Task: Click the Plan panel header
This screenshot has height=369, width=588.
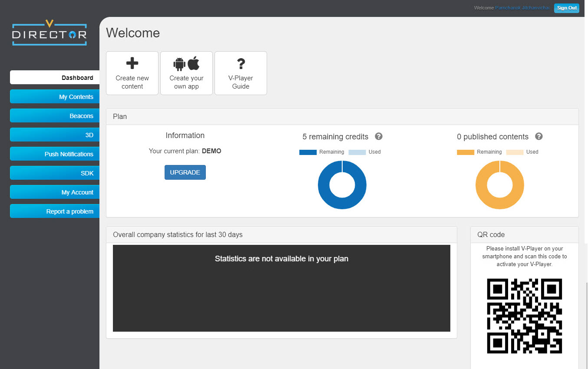Action: (x=342, y=117)
